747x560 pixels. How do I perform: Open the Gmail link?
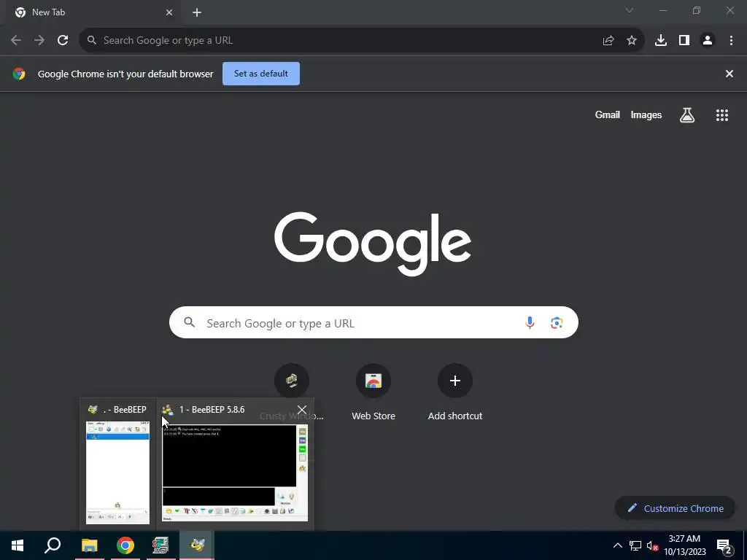click(x=608, y=114)
